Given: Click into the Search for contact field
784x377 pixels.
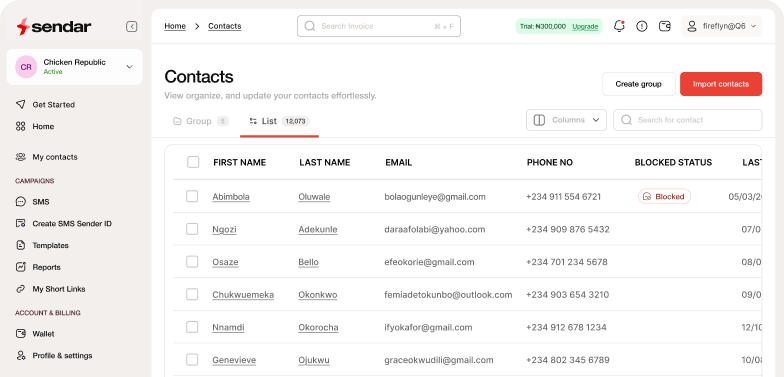Looking at the screenshot, I should [x=688, y=120].
